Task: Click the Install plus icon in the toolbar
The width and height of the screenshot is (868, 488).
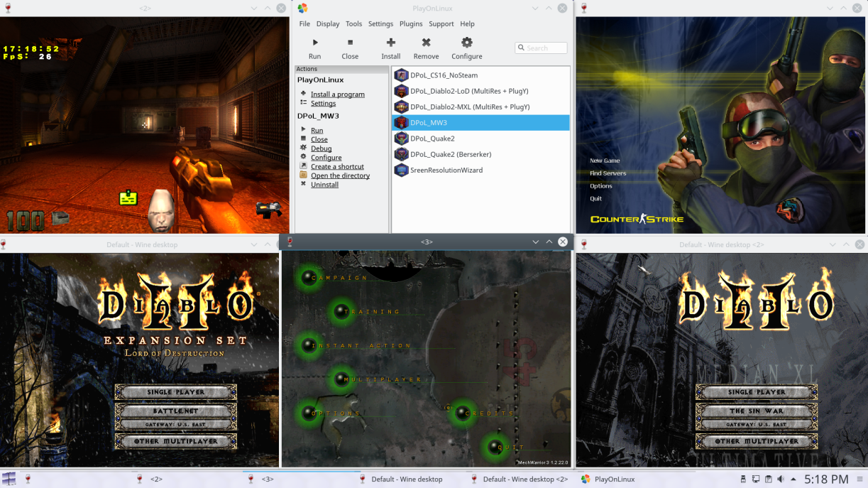Action: point(390,43)
